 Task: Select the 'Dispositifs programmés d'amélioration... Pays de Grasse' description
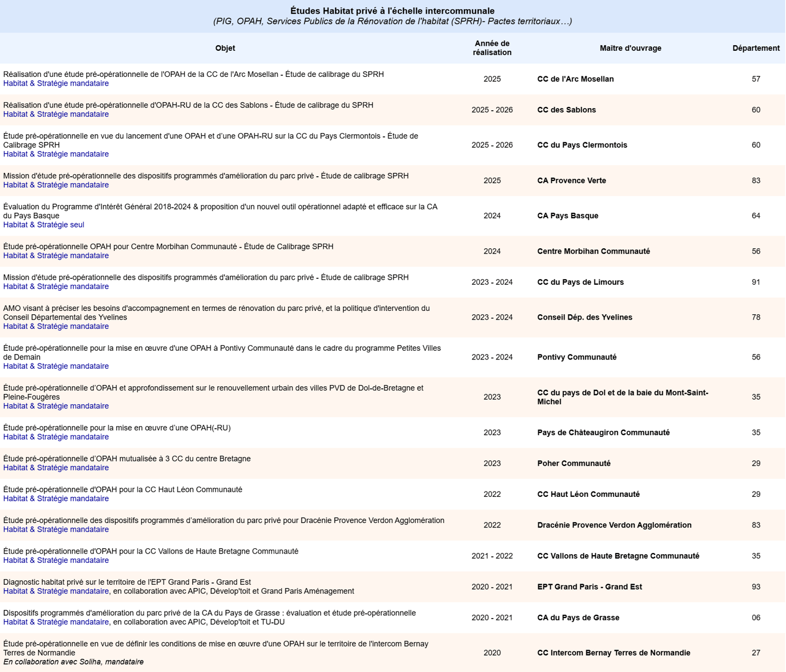pos(210,613)
